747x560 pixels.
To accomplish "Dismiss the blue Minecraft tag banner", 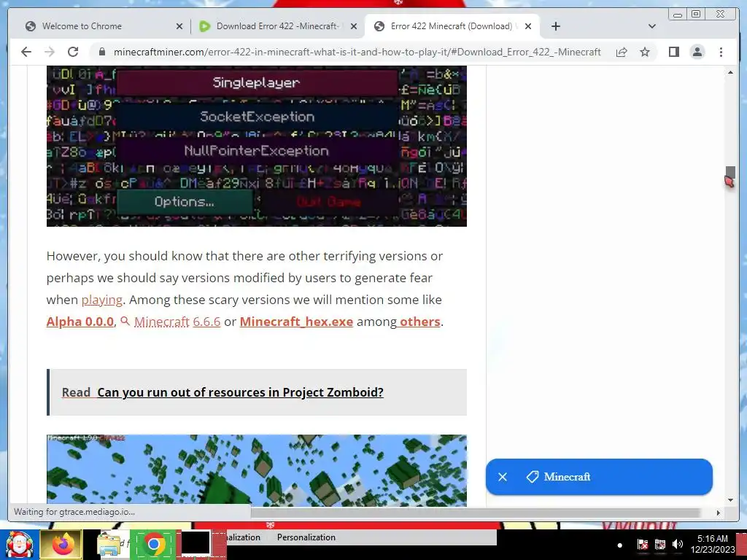I will pyautogui.click(x=503, y=477).
